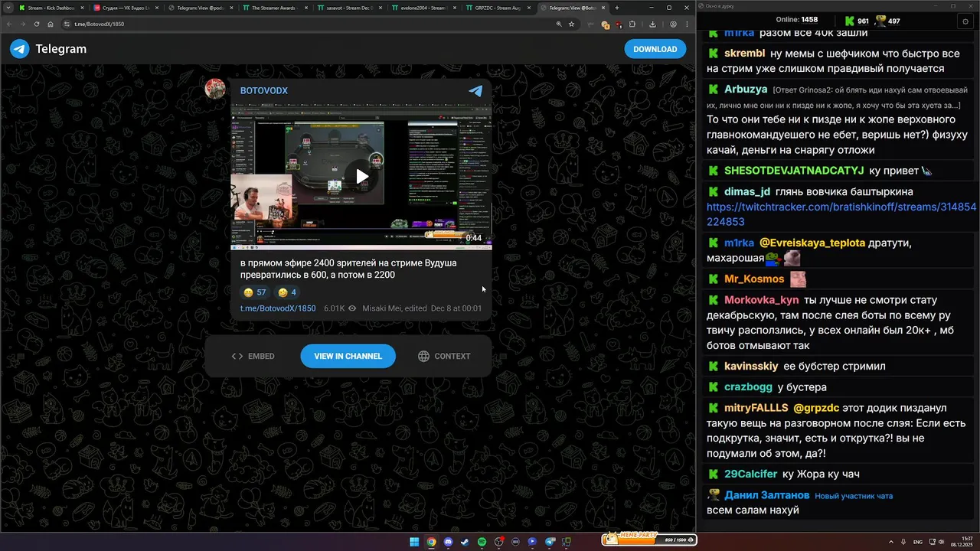Click the Meme Party progress widget
Screen dimensions: 980x551
click(648, 540)
